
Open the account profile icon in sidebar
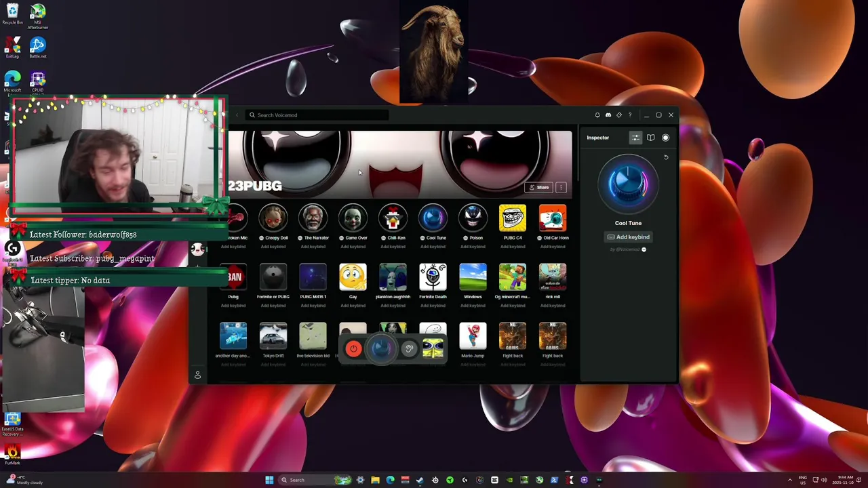click(197, 375)
